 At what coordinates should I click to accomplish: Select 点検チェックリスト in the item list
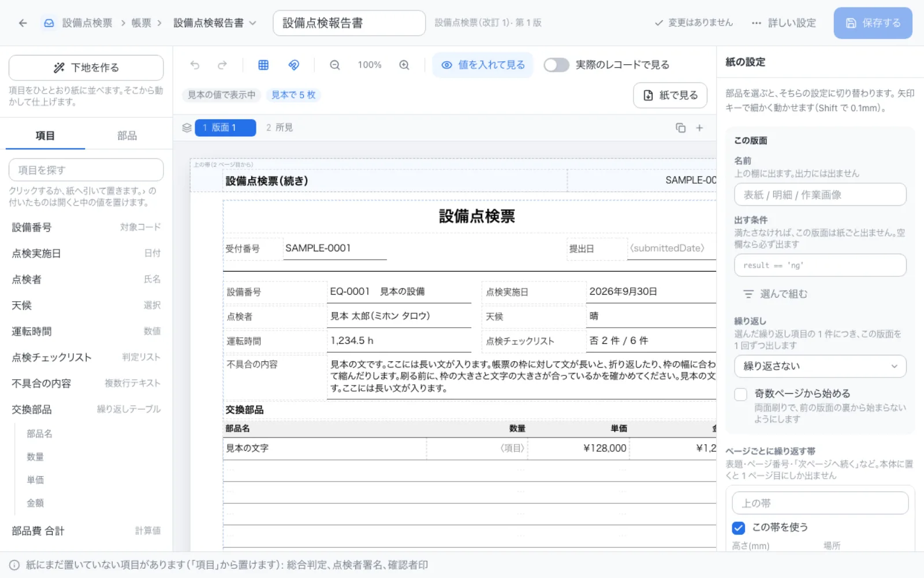coord(86,357)
